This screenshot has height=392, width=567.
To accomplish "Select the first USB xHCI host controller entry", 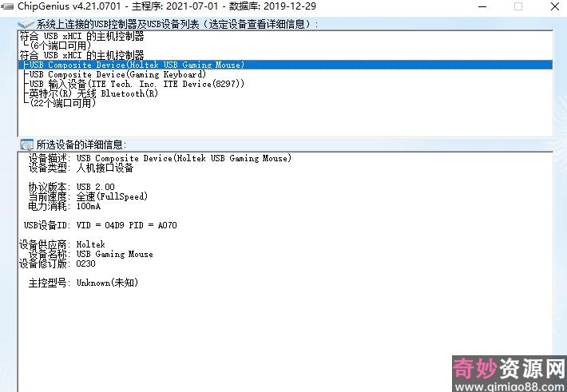I will pyautogui.click(x=81, y=36).
